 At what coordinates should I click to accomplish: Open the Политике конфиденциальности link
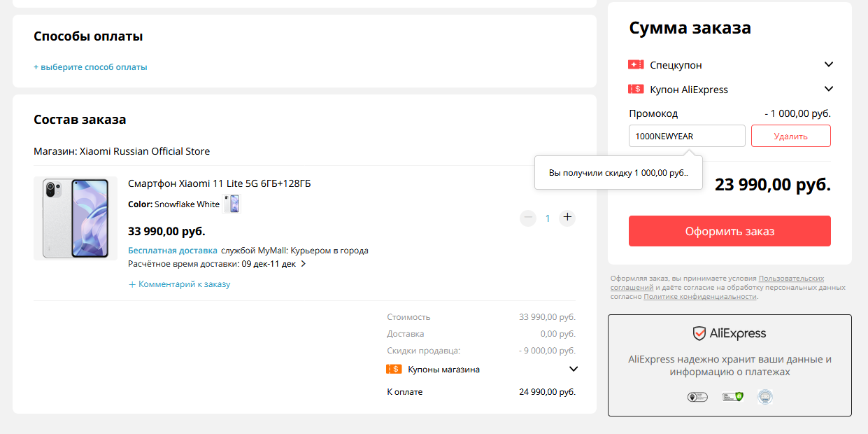pos(699,297)
